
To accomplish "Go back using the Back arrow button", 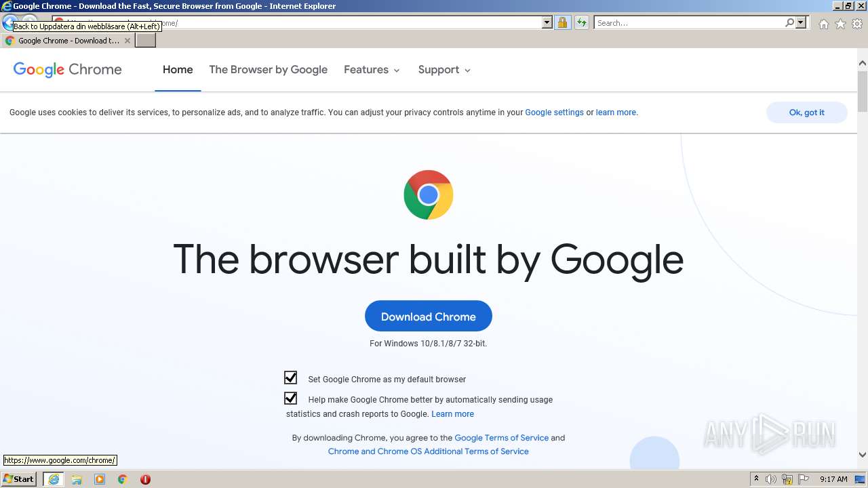I will pos(9,22).
